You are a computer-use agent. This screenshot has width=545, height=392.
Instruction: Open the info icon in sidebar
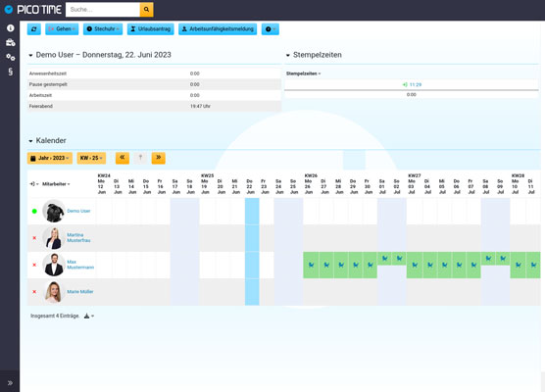pos(11,28)
